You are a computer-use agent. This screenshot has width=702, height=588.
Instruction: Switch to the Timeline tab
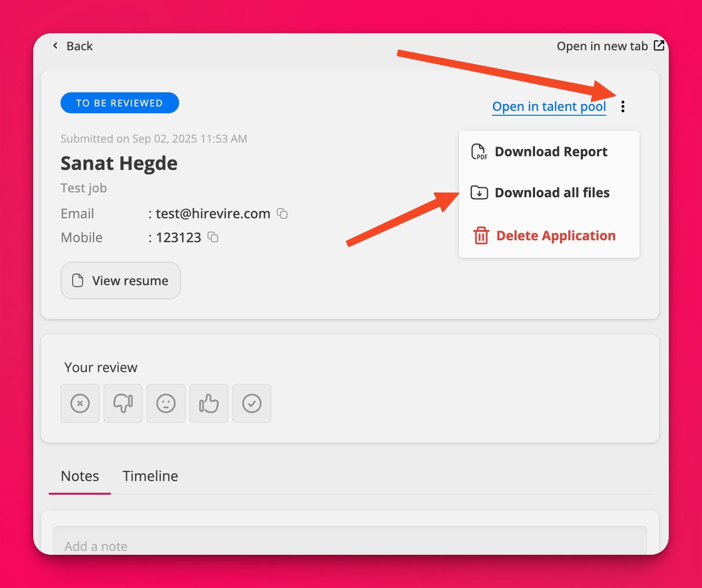[x=150, y=476]
